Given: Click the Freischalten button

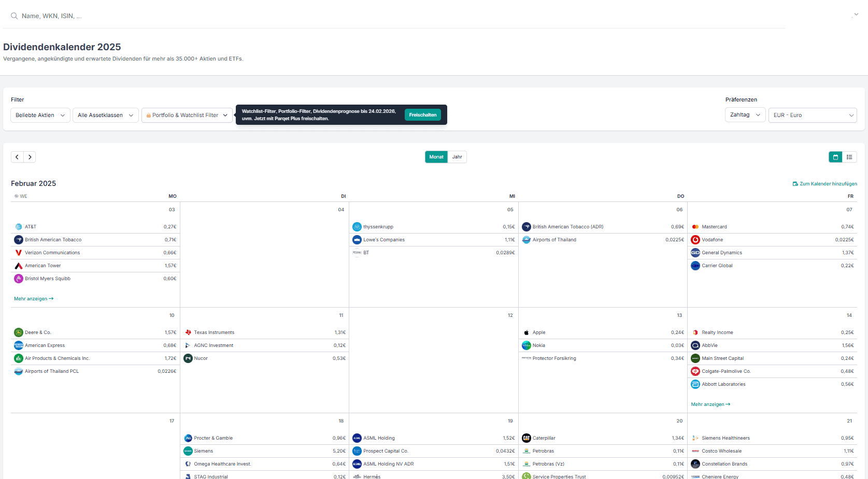Looking at the screenshot, I should tap(423, 115).
